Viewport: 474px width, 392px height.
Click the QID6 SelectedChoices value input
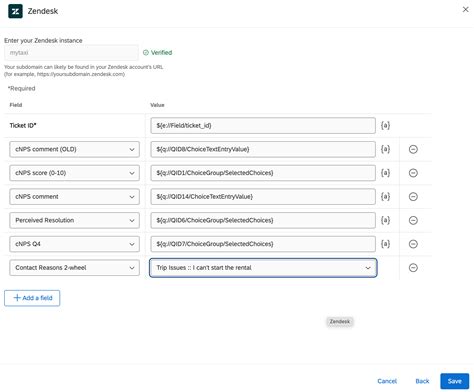[263, 220]
